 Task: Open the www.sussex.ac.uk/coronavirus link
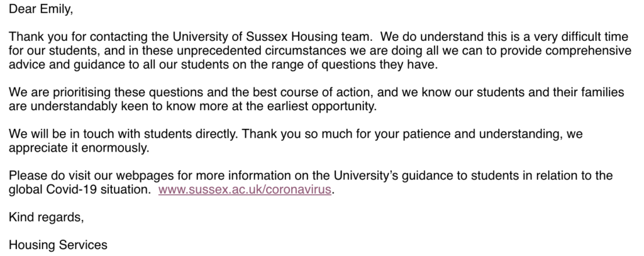tap(245, 189)
